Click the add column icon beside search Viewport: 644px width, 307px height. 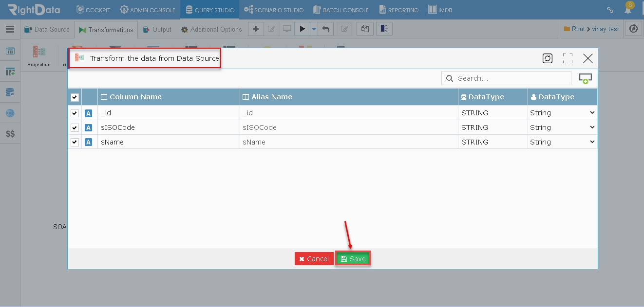[x=585, y=78]
